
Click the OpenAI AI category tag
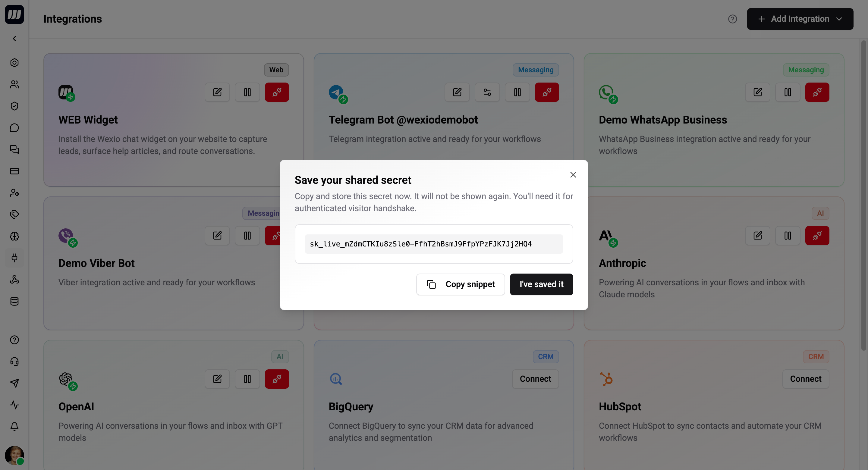click(280, 357)
